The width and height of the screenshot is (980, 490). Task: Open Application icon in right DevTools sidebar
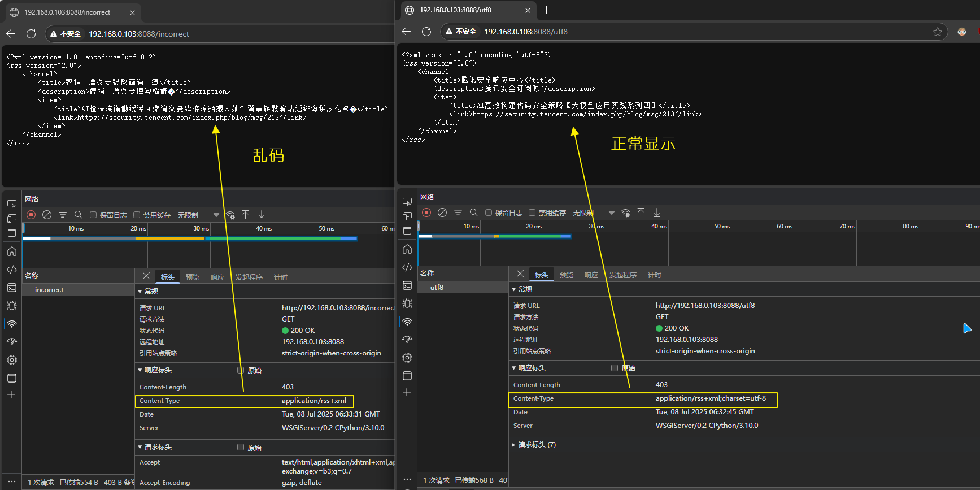point(407,376)
